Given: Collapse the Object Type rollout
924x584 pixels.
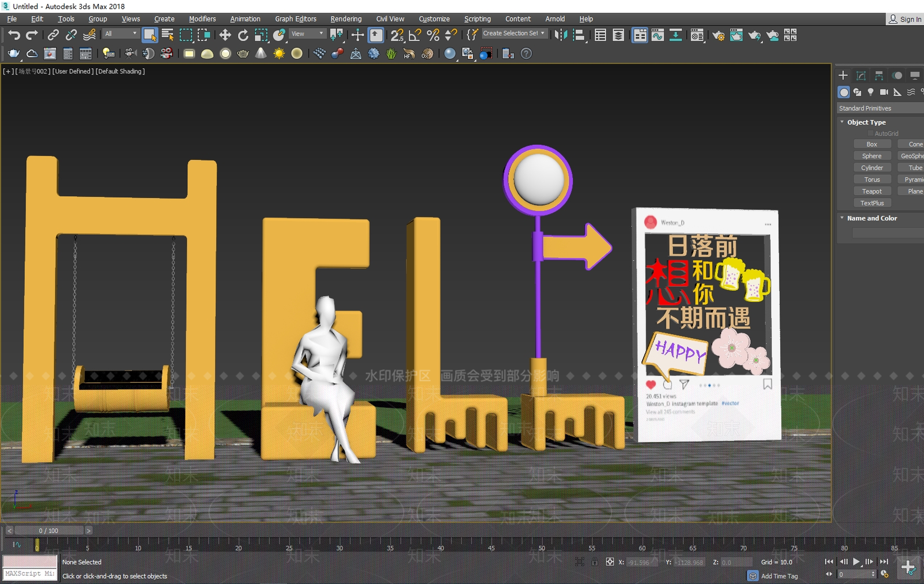Looking at the screenshot, I should point(842,122).
